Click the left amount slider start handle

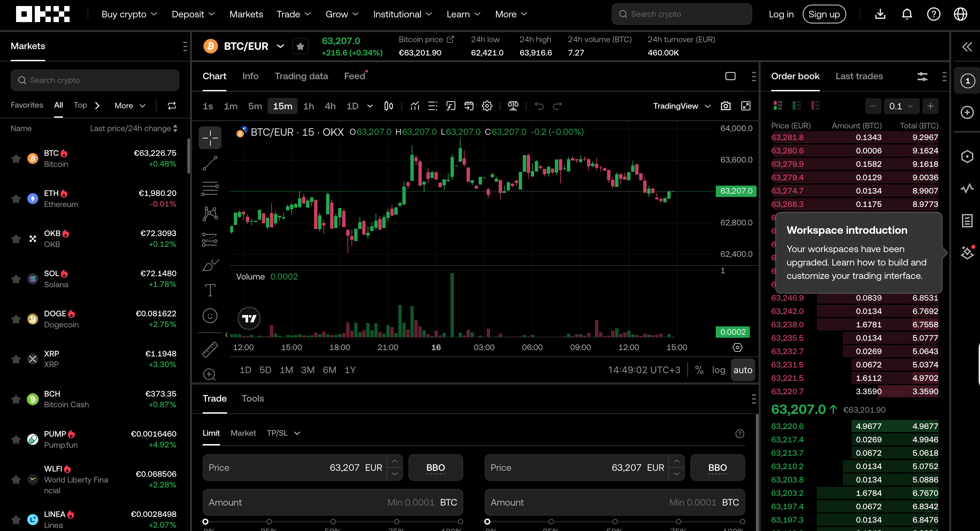tap(205, 522)
